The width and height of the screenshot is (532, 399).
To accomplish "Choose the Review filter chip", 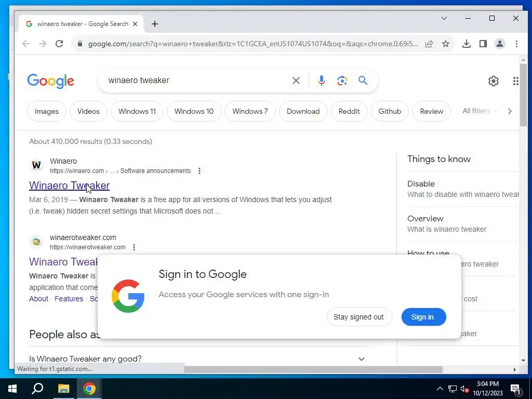I will [432, 111].
